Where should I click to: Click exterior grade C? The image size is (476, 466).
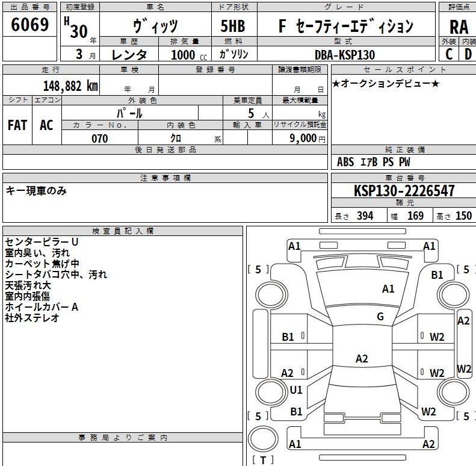[449, 54]
